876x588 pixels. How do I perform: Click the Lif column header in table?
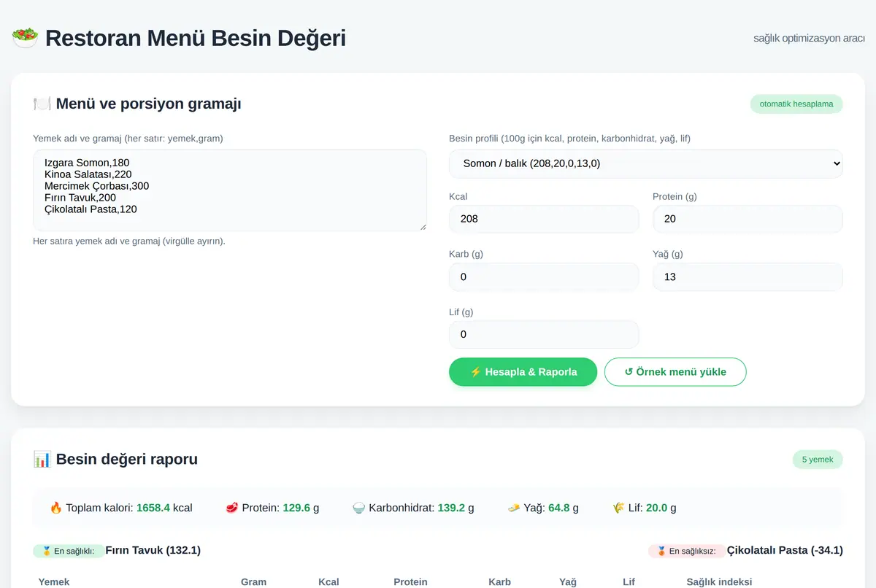coord(629,582)
